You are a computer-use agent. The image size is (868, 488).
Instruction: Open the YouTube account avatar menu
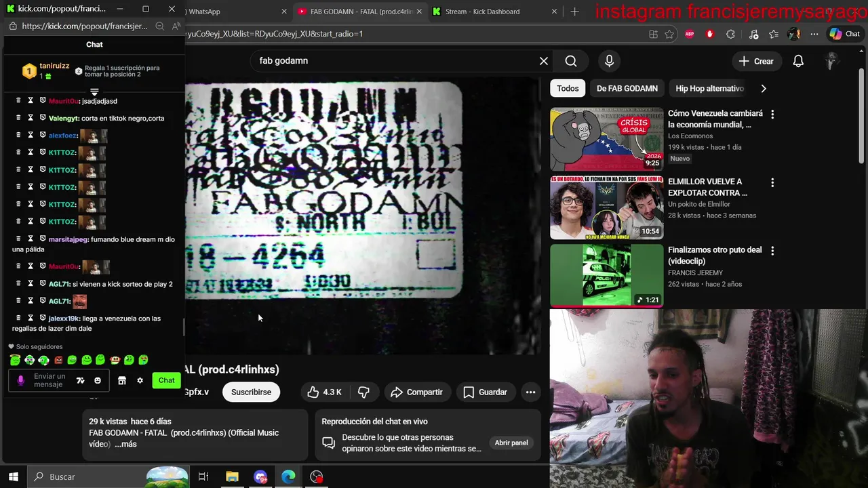click(x=831, y=61)
